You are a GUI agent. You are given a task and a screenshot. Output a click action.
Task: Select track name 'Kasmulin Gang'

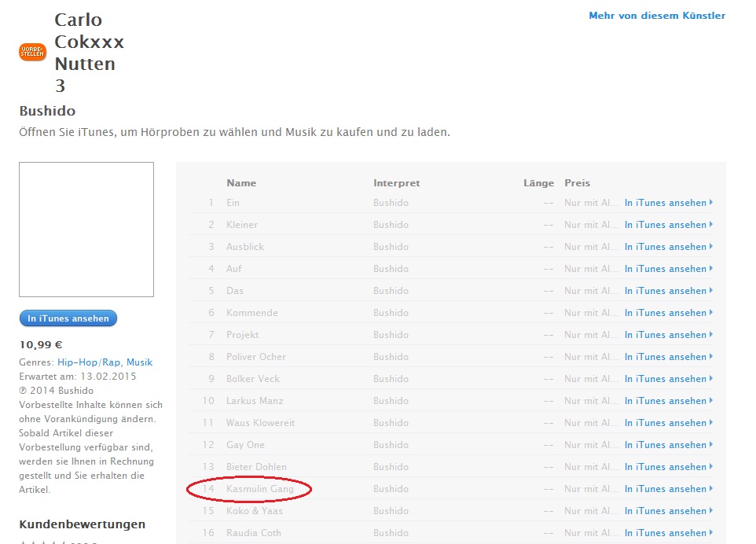260,489
